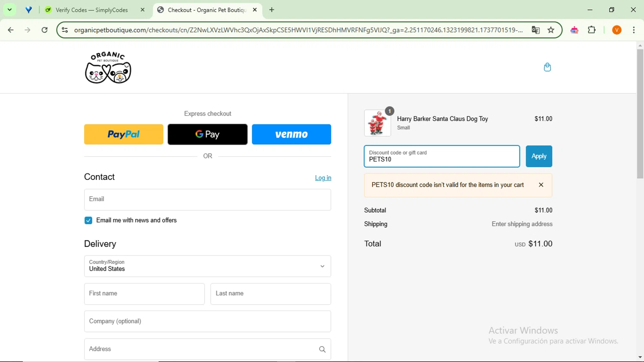Click the page vertical scrollbar thumb

(x=640, y=114)
